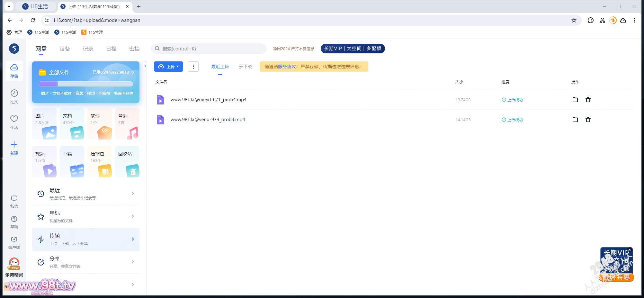Click the storage usage progress bar
Image resolution: width=644 pixels, height=298 pixels.
click(86, 84)
